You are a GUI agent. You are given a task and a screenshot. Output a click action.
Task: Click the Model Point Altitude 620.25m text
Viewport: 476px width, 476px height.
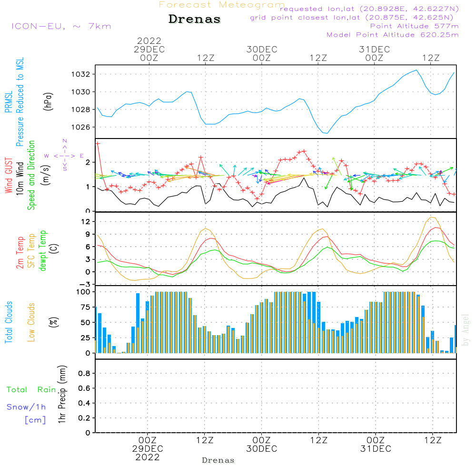(x=392, y=35)
